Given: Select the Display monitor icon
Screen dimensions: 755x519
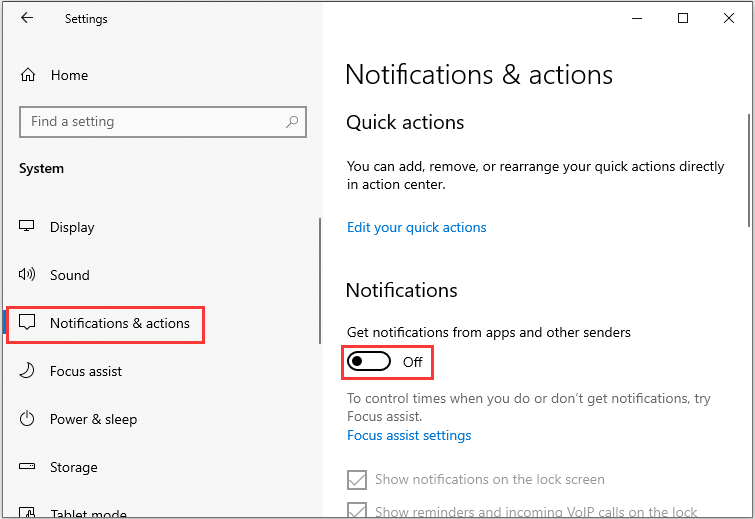Looking at the screenshot, I should [x=26, y=226].
